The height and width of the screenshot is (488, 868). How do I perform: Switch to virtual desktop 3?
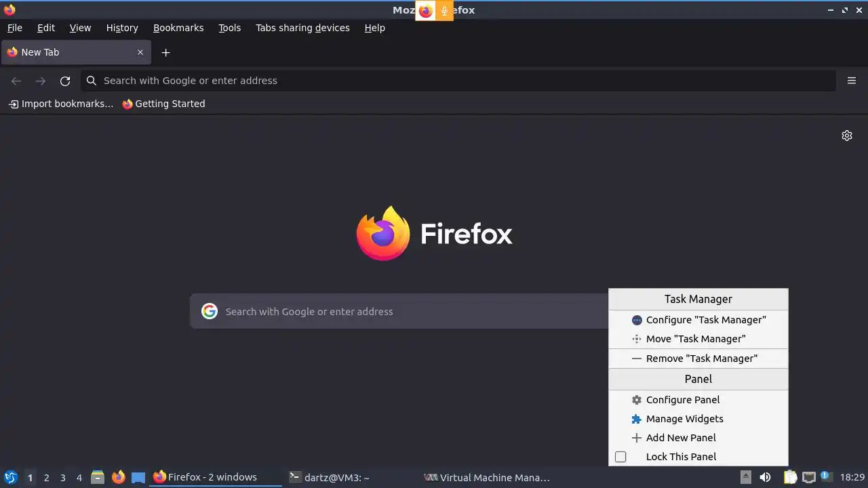point(62,477)
